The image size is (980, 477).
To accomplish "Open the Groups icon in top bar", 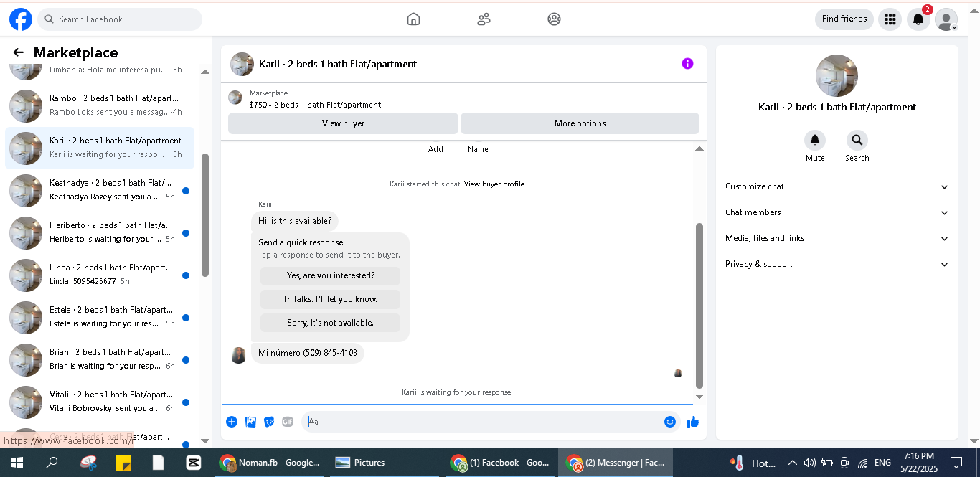I will tap(554, 19).
